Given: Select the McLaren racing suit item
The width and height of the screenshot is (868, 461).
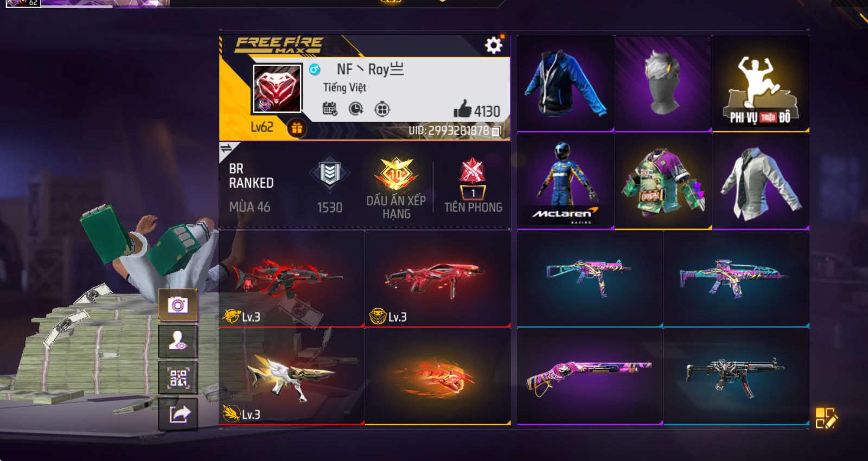Looking at the screenshot, I should [x=565, y=181].
